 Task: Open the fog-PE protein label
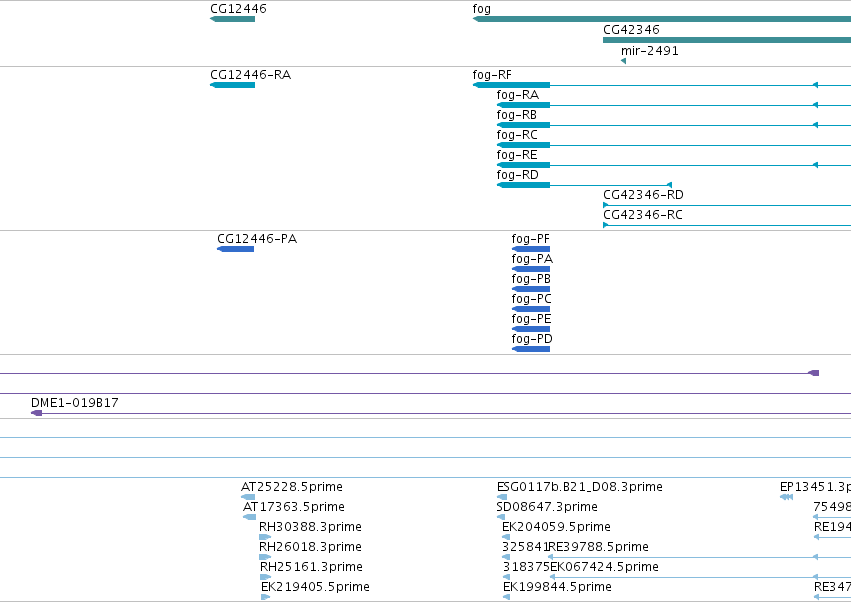pyautogui.click(x=531, y=319)
